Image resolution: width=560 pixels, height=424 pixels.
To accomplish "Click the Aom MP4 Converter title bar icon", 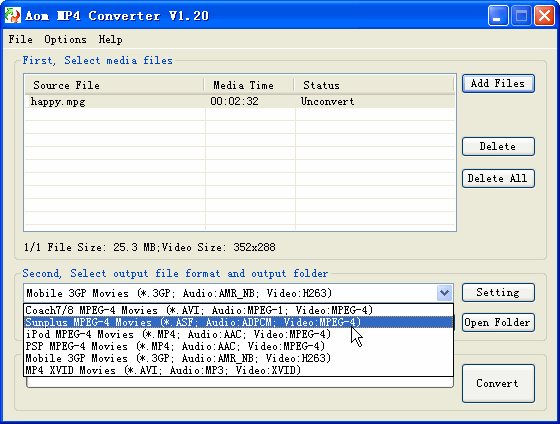I will [12, 15].
